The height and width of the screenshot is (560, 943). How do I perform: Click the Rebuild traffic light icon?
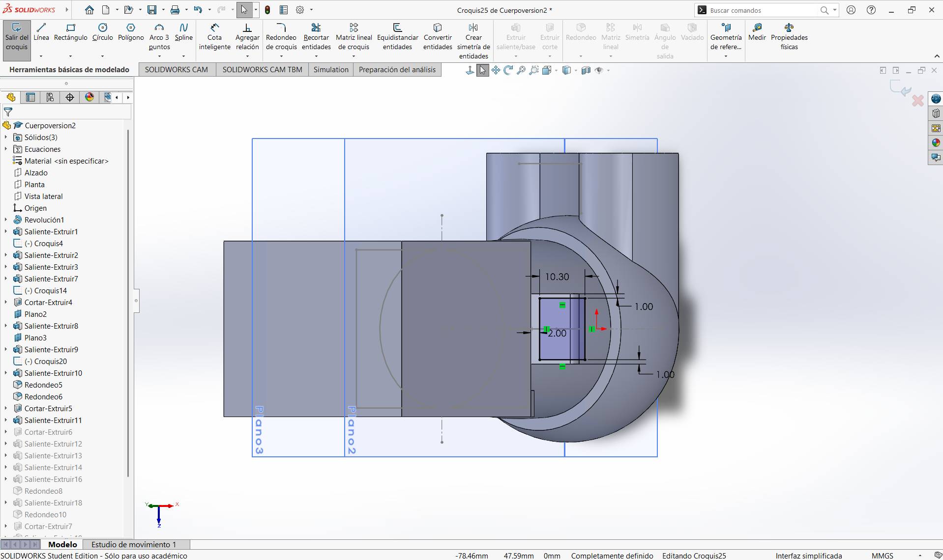267,10
